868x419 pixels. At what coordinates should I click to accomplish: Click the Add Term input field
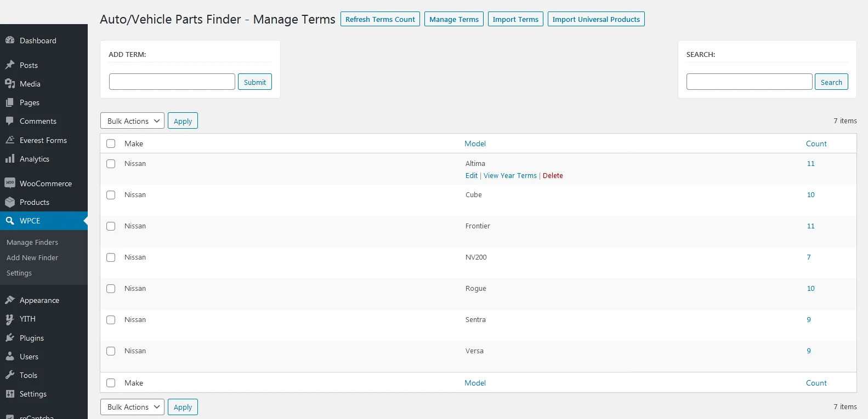pos(172,82)
